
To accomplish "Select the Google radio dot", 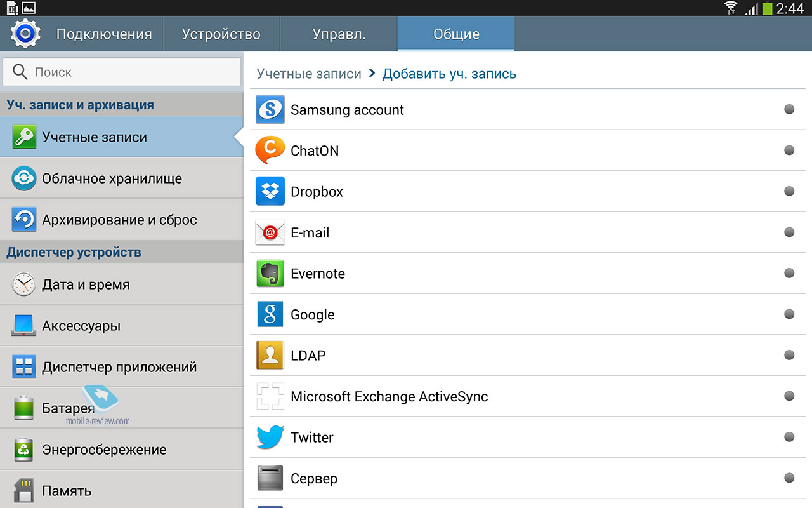I will click(x=789, y=314).
